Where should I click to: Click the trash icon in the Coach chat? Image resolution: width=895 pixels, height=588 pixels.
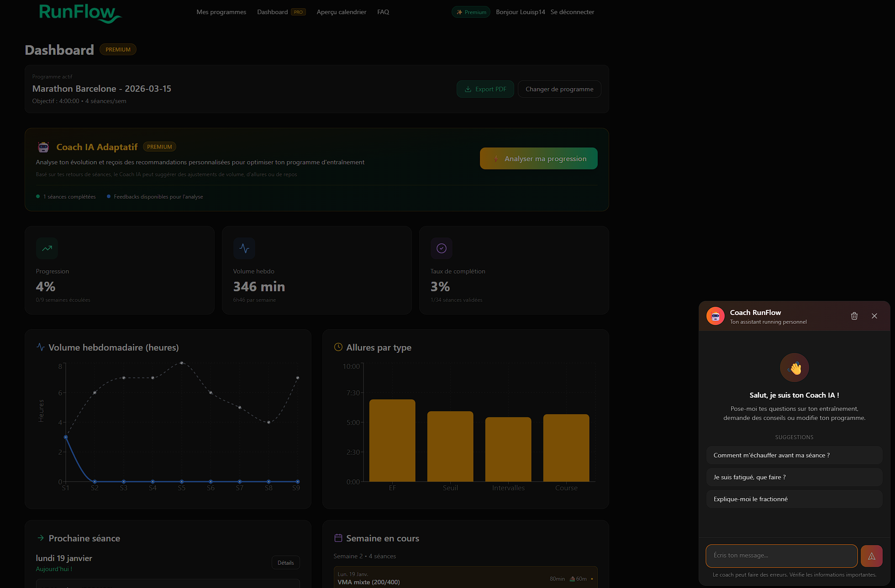click(x=854, y=316)
